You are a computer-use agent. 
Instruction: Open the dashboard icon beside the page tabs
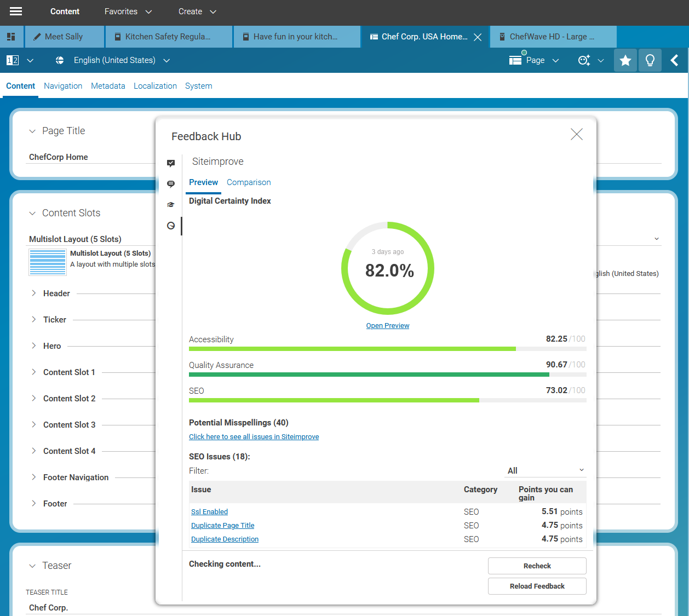(x=11, y=36)
